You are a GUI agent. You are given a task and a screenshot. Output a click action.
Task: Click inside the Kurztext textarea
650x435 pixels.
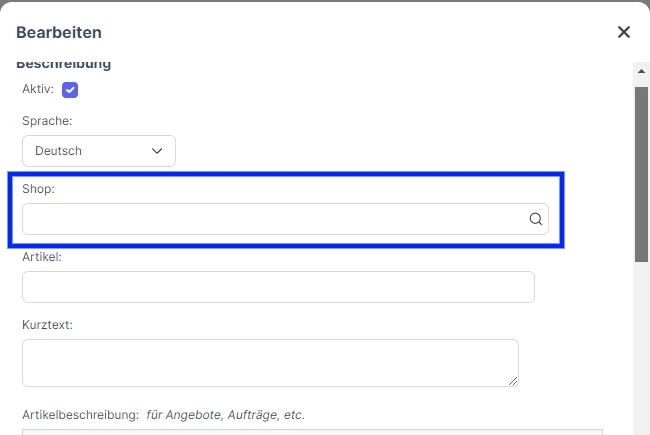click(x=270, y=363)
